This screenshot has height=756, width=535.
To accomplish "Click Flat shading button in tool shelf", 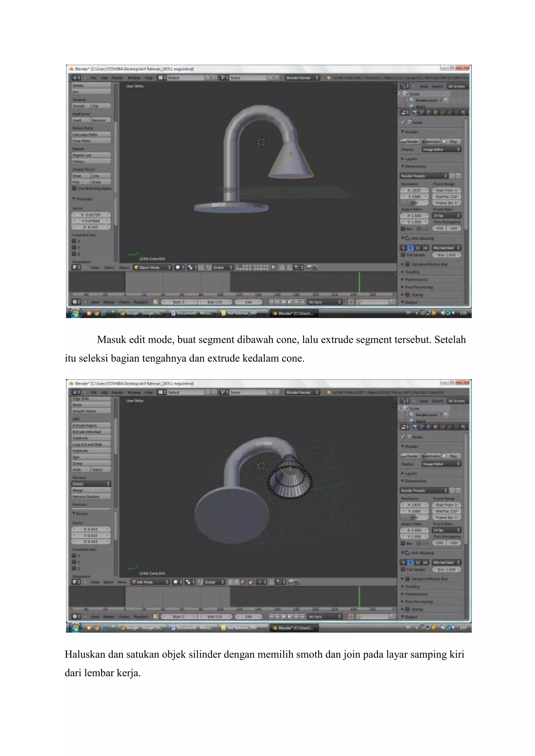I will tap(101, 106).
